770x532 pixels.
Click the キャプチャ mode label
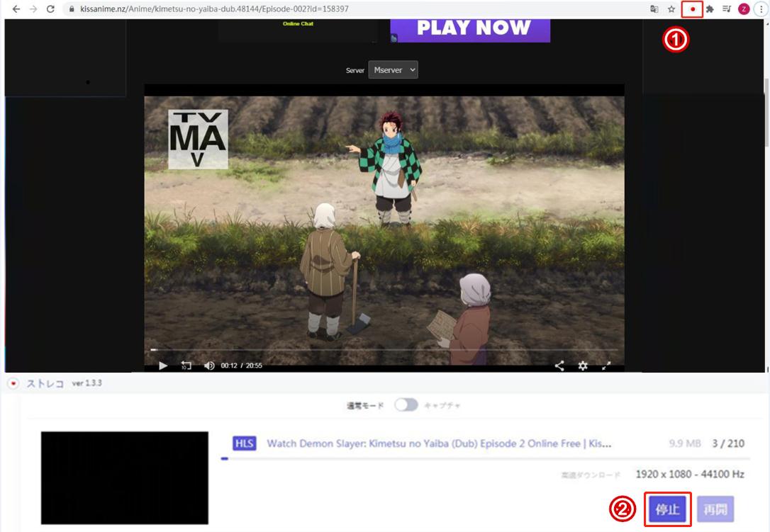(442, 405)
